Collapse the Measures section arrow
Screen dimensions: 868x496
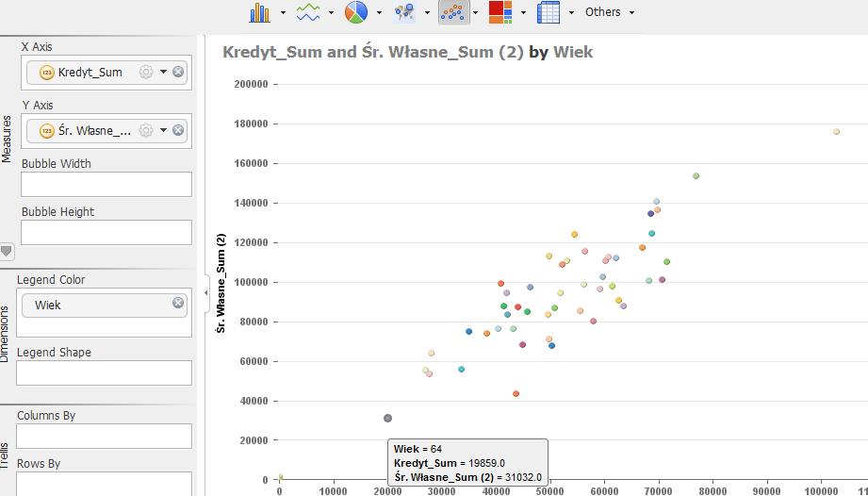(x=6, y=252)
